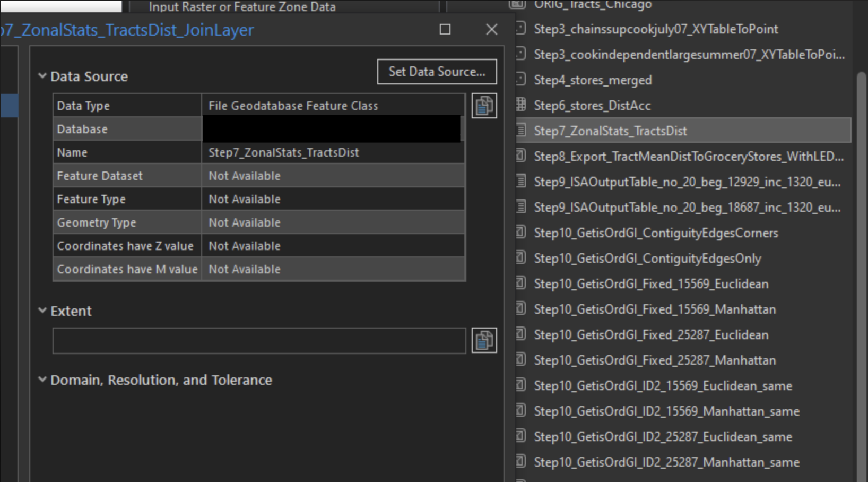868x482 pixels.
Task: Click point icon next to Step4_stores_merged
Action: click(x=520, y=80)
